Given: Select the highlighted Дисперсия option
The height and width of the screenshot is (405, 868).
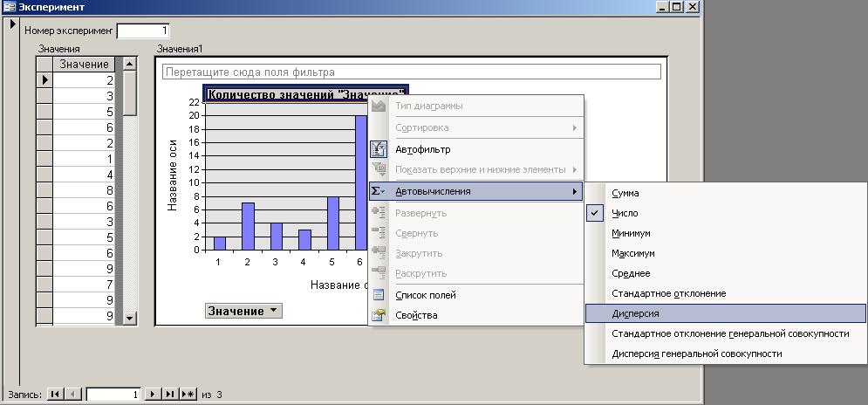Looking at the screenshot, I should coord(725,313).
